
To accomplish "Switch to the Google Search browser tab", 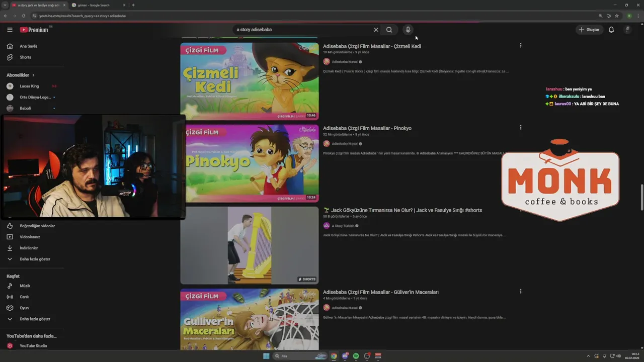I will [98, 5].
